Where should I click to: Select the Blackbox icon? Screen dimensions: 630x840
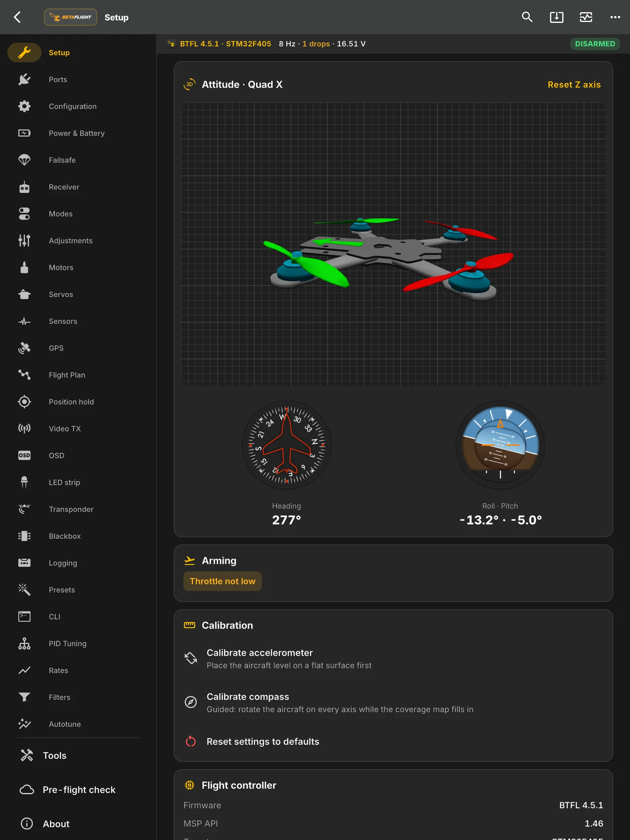click(x=24, y=536)
